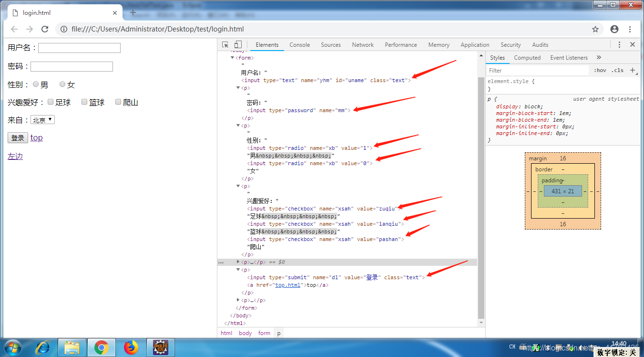Check the 足球 checkbox
The height and width of the screenshot is (357, 644).
(51, 102)
